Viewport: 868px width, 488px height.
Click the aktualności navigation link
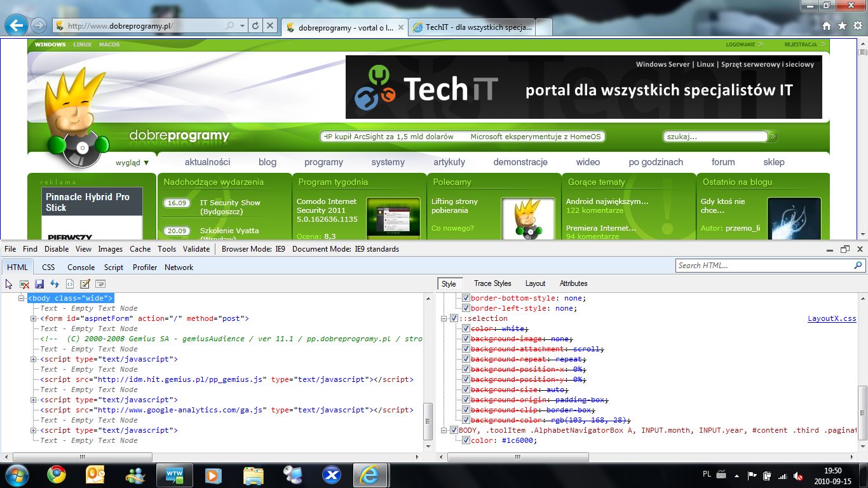tap(208, 162)
